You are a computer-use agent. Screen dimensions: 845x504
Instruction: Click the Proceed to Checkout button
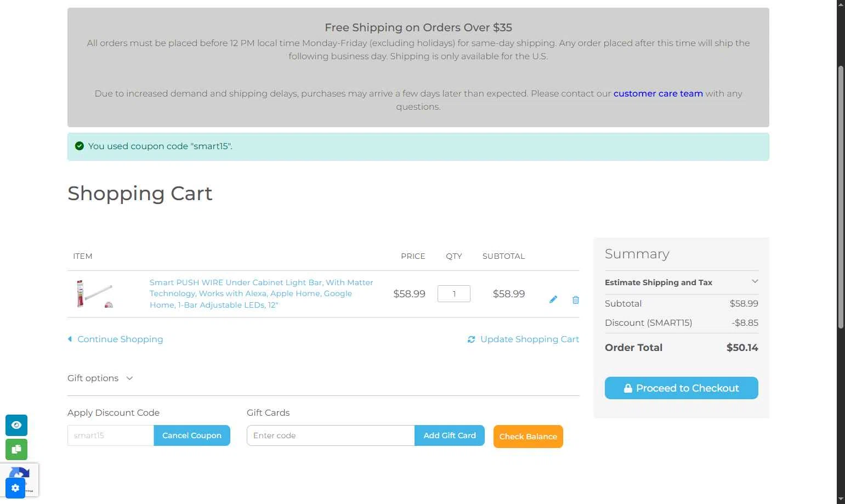[x=682, y=388]
